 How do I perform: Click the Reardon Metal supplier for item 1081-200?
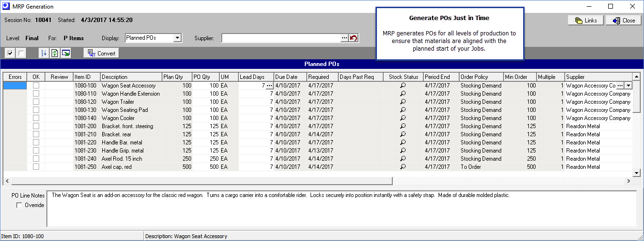[599, 126]
